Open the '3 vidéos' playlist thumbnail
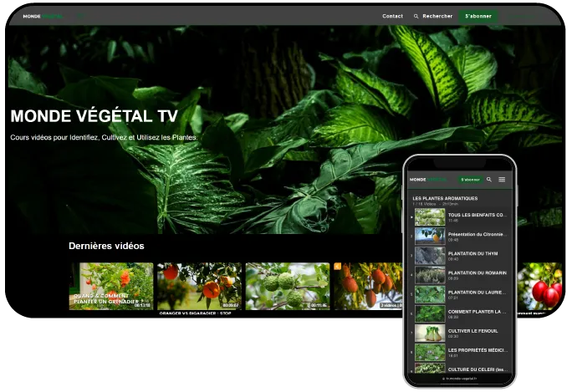This screenshot has height=392, width=572. [369, 286]
